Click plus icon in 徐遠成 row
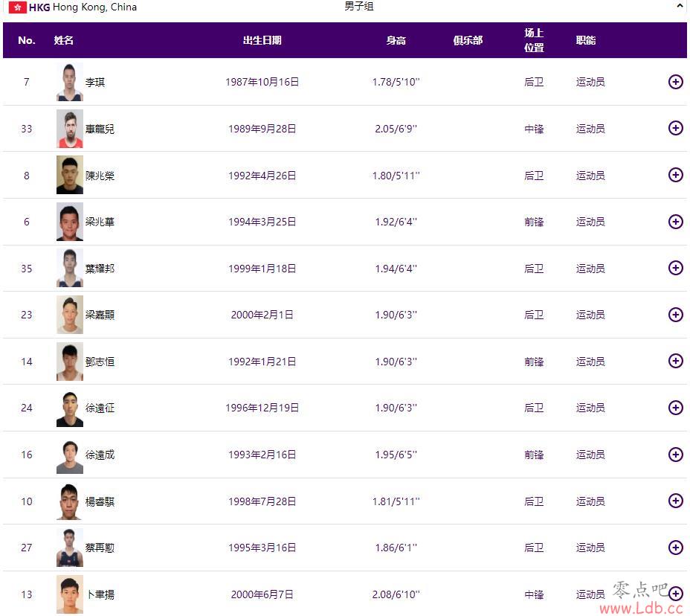This screenshot has width=690, height=616. coord(675,455)
